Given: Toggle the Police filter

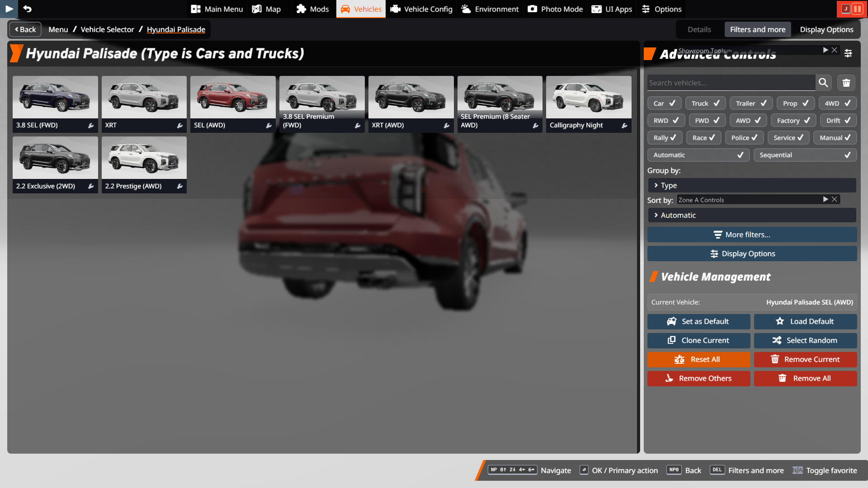Looking at the screenshot, I should pos(744,138).
